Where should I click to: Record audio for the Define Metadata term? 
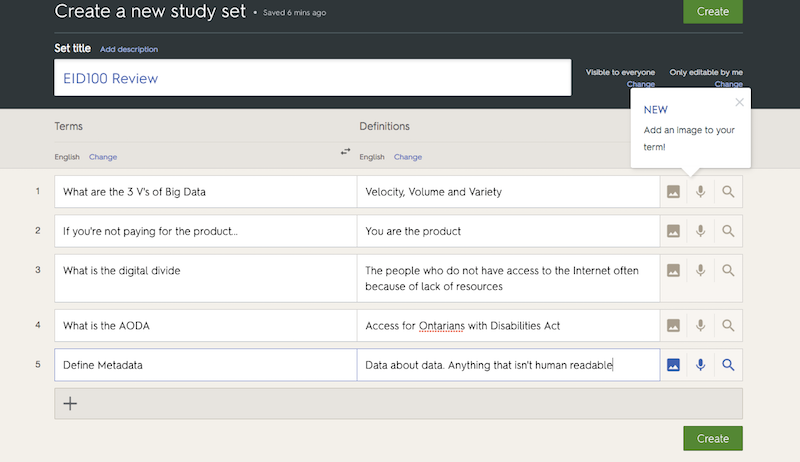coord(700,365)
